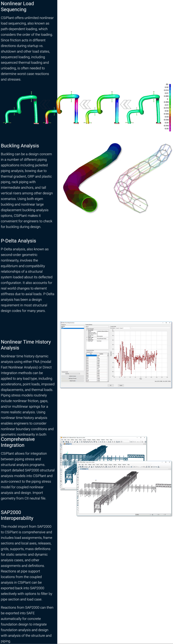
Task: Click the Delete Function button
Action: [x=72, y=381]
